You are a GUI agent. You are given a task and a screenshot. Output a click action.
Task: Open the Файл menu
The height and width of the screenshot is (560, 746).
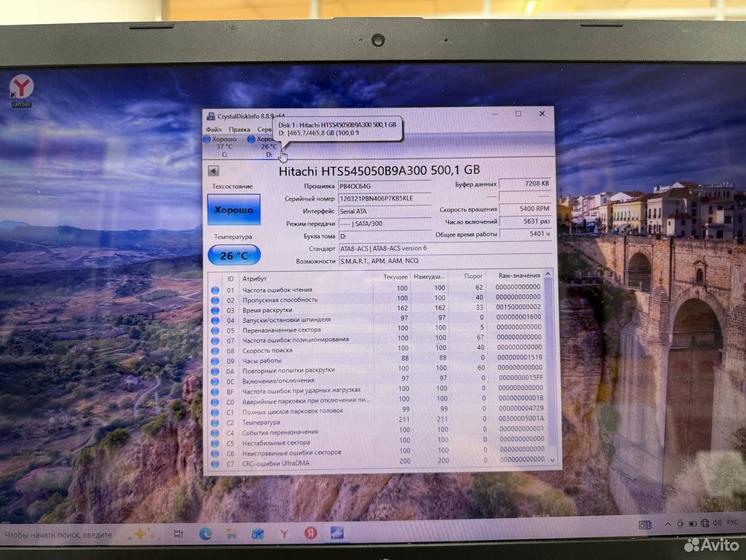pyautogui.click(x=214, y=129)
